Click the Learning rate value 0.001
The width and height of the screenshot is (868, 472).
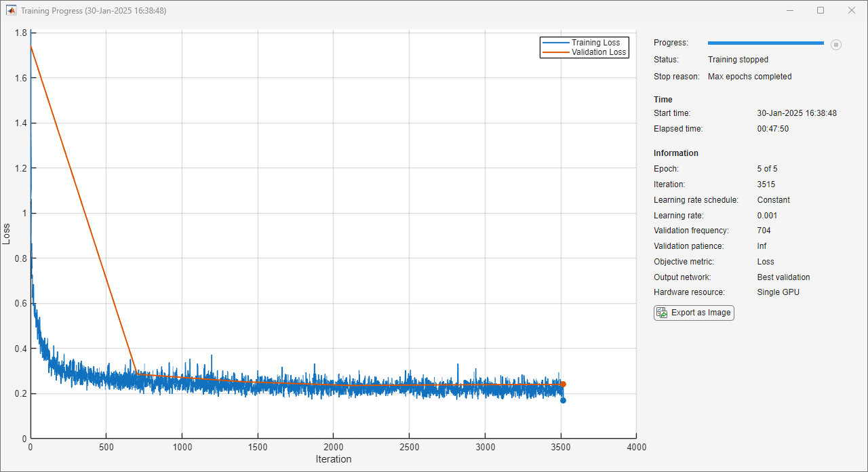click(x=768, y=216)
